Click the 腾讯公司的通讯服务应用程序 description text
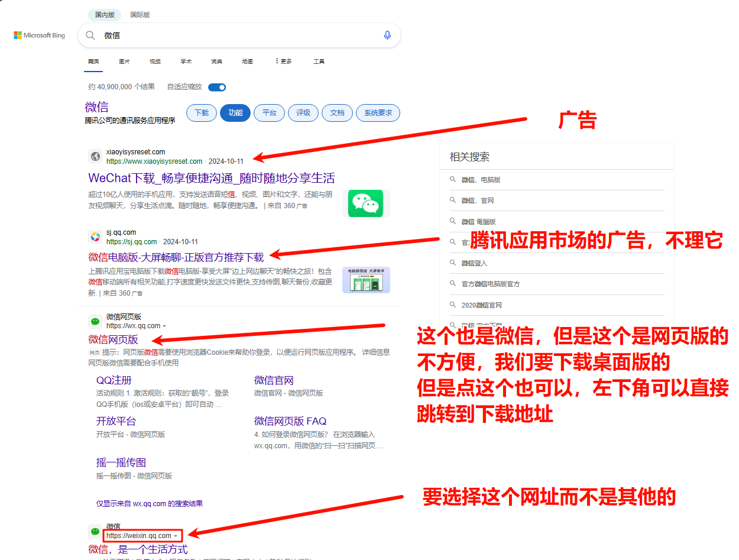The height and width of the screenshot is (560, 739). pos(130,121)
